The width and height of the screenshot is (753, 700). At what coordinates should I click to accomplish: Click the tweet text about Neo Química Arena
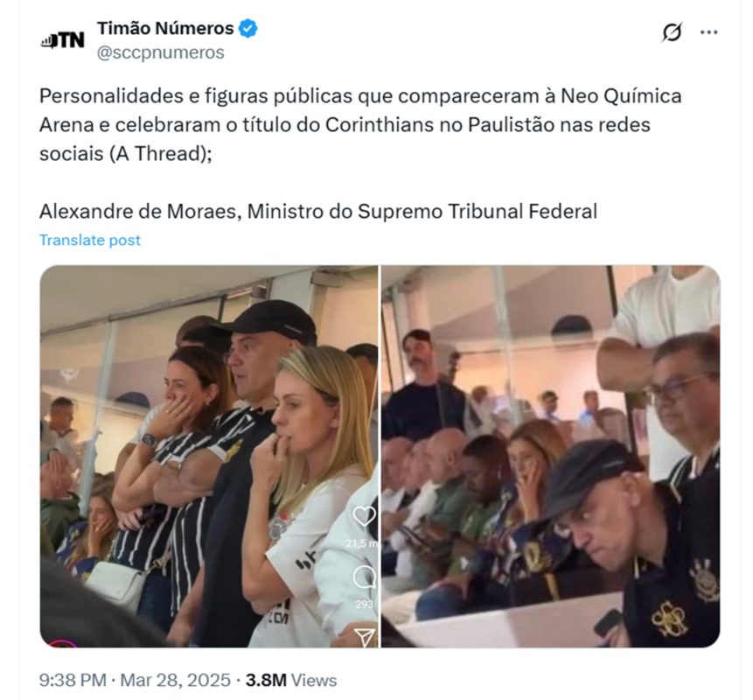click(x=360, y=124)
